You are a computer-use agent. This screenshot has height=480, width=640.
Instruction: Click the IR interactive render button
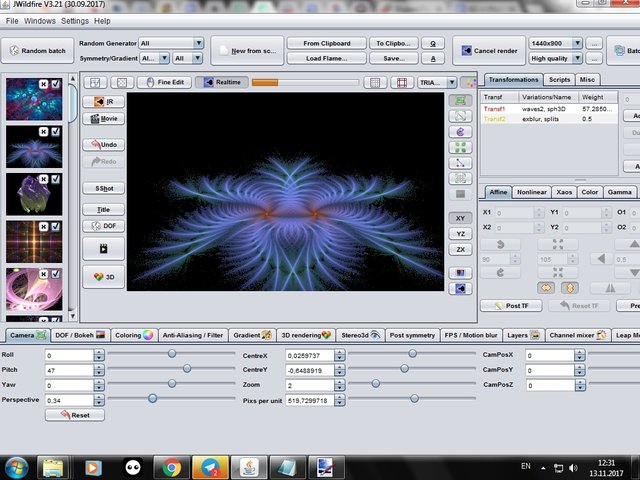104,101
